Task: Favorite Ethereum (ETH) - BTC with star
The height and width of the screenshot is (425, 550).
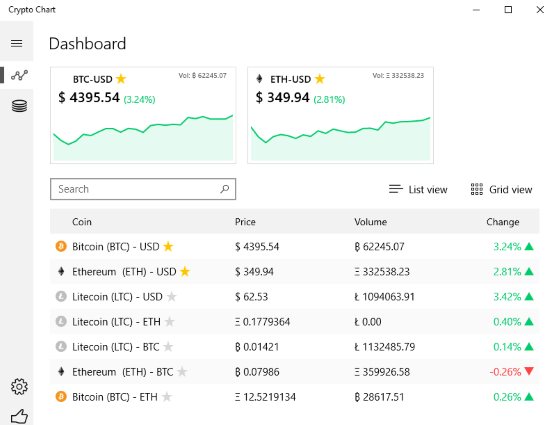Action: pyautogui.click(x=182, y=372)
